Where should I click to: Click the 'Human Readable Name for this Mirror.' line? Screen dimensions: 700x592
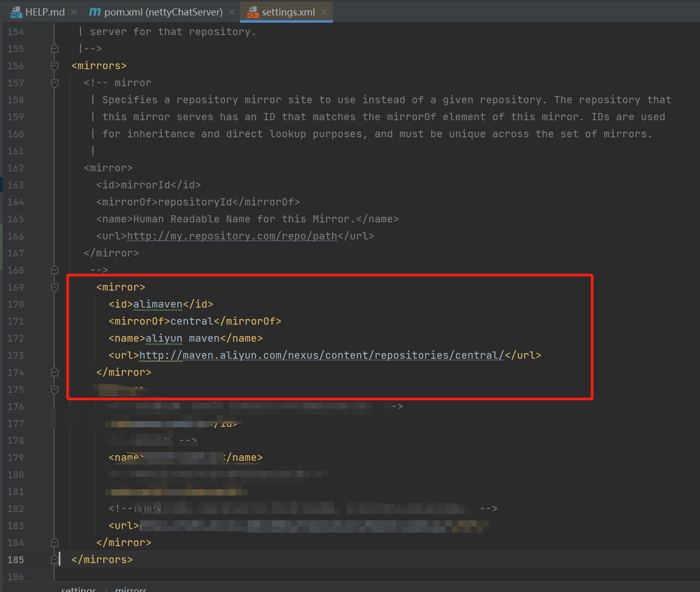tap(248, 219)
